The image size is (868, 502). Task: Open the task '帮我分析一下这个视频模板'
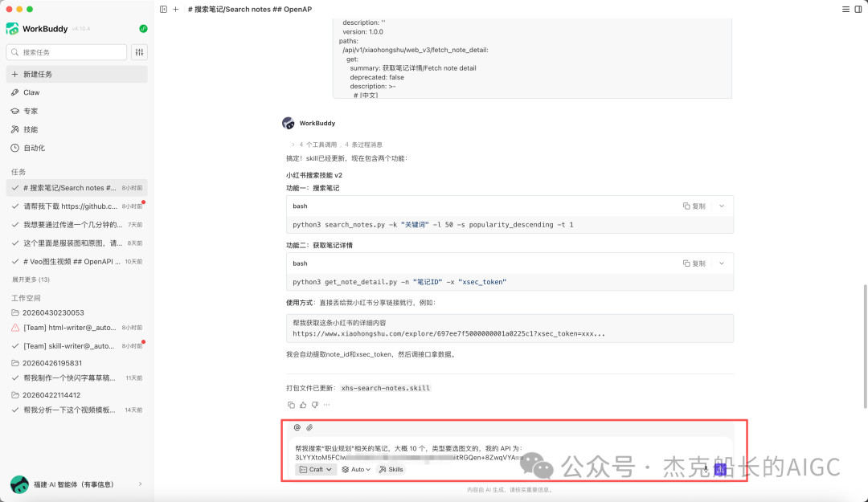tap(77, 410)
